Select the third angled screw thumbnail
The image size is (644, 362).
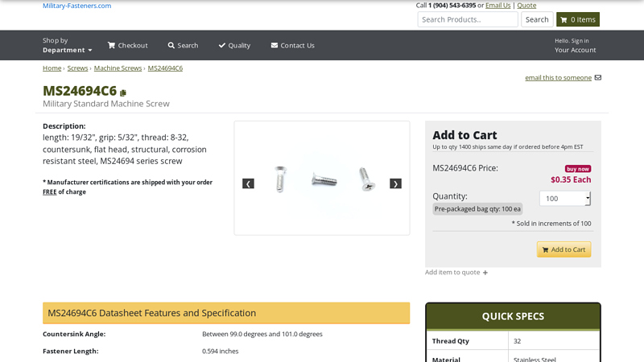[x=367, y=179]
